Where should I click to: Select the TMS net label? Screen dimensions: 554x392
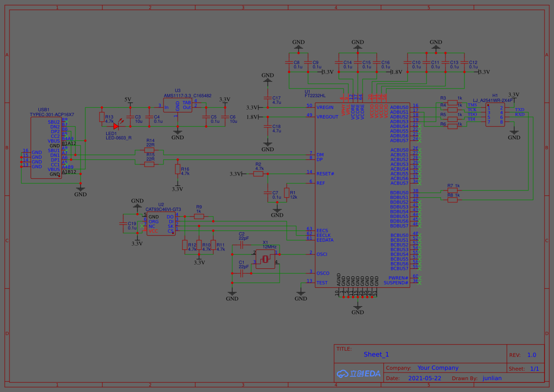tap(472, 105)
